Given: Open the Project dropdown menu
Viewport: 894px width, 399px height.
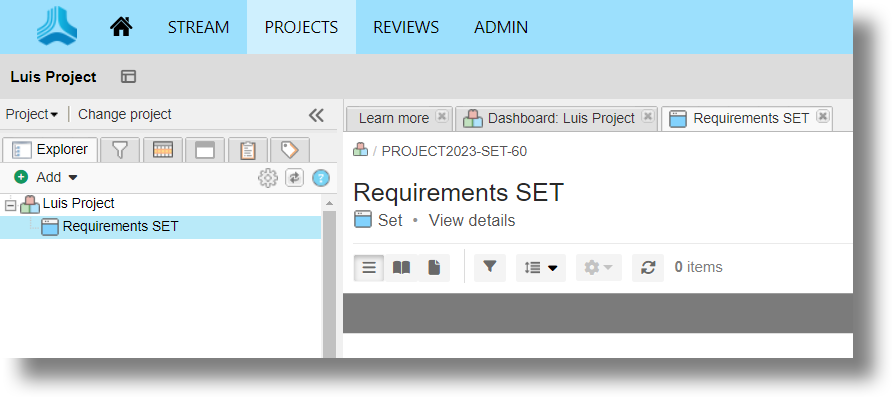Looking at the screenshot, I should pos(32,115).
